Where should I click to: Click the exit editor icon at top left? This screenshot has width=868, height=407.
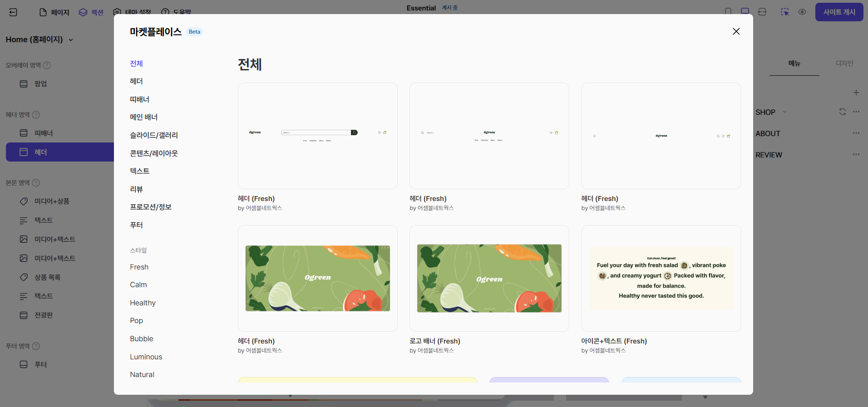13,12
